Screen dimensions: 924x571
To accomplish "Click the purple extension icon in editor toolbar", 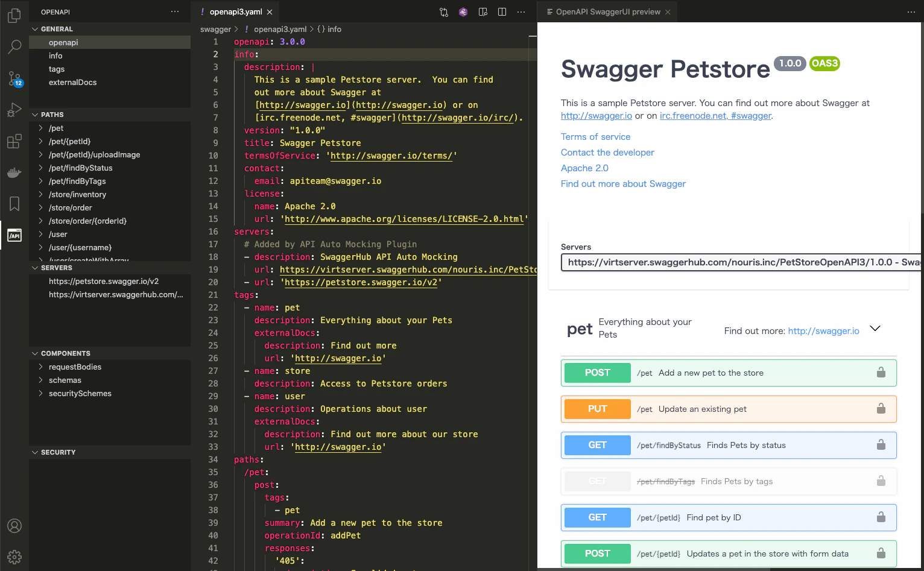I will (x=463, y=12).
